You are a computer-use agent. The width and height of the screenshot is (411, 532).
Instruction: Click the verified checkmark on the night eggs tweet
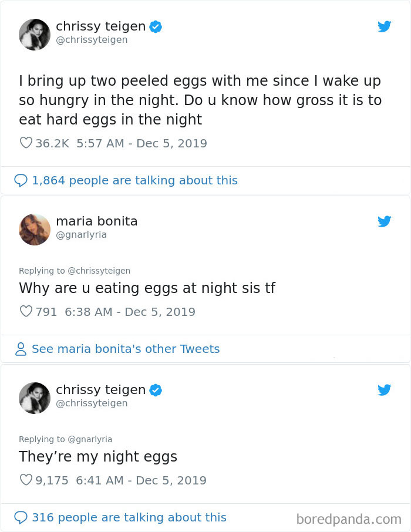tap(154, 389)
